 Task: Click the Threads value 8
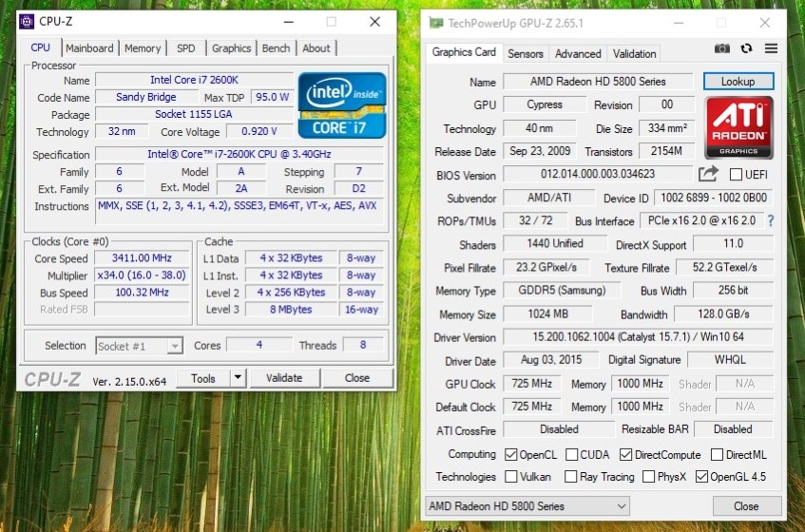[x=363, y=345]
